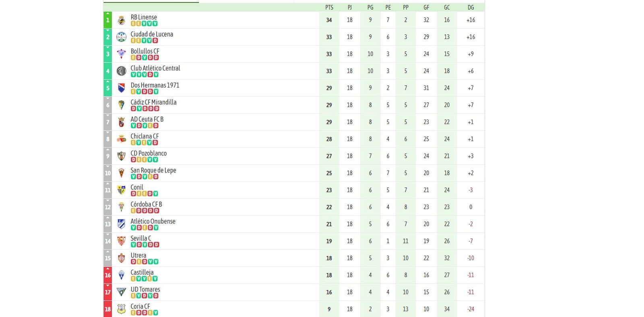This screenshot has width=644, height=317.
Task: Open Coria CF through its crest icon
Action: click(122, 309)
